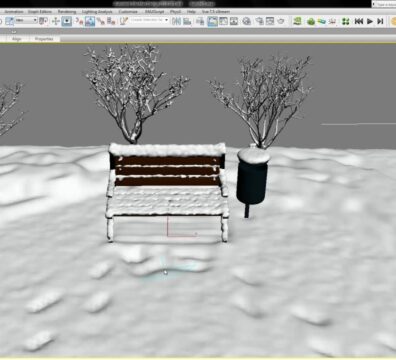Viewport: 396px width, 360px height.
Task: Open the Rendering menu
Action: [67, 12]
